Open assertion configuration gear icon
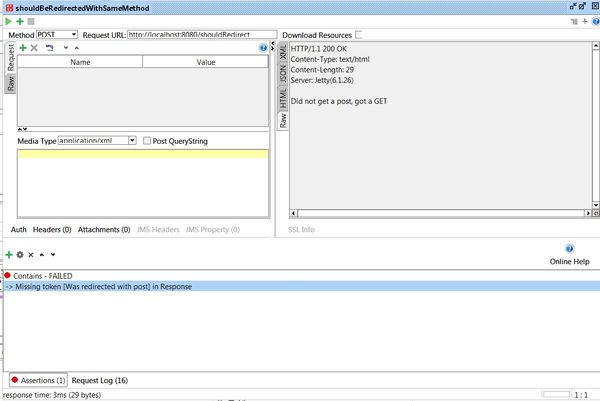The image size is (600, 401). pos(20,255)
